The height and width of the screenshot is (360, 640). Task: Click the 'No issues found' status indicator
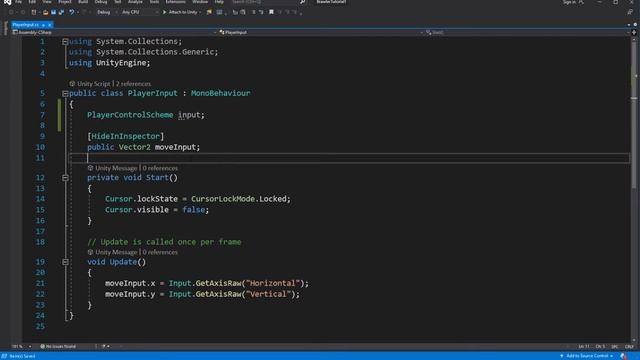(58, 347)
